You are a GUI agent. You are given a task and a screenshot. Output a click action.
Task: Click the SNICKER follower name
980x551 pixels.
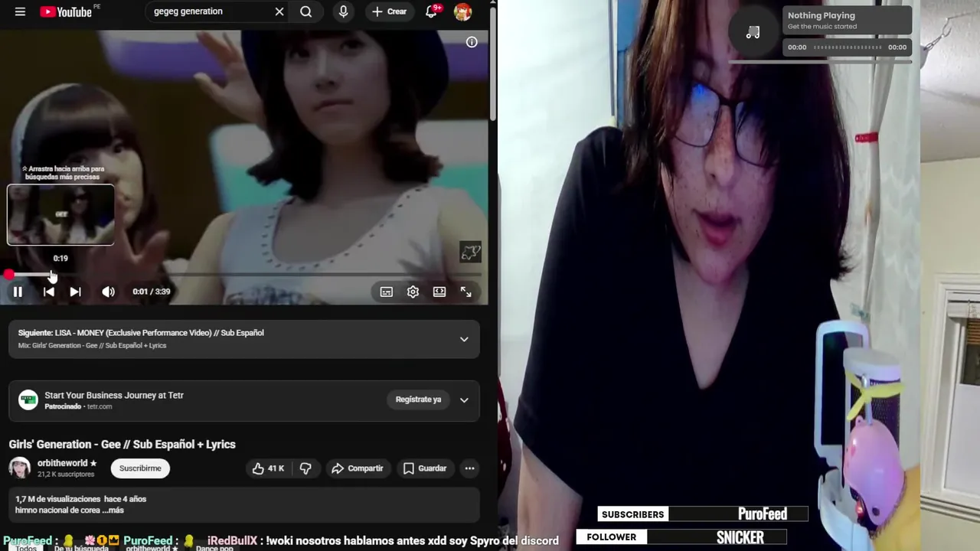pos(740,537)
